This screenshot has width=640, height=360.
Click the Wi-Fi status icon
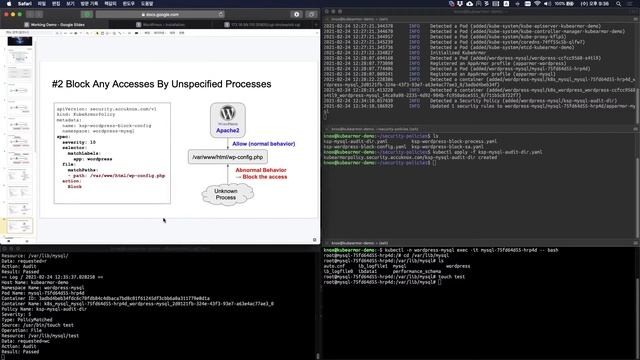538,4
